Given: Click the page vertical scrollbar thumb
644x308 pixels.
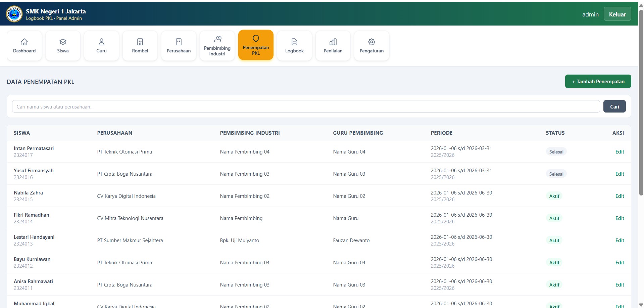Looking at the screenshot, I should [641, 102].
